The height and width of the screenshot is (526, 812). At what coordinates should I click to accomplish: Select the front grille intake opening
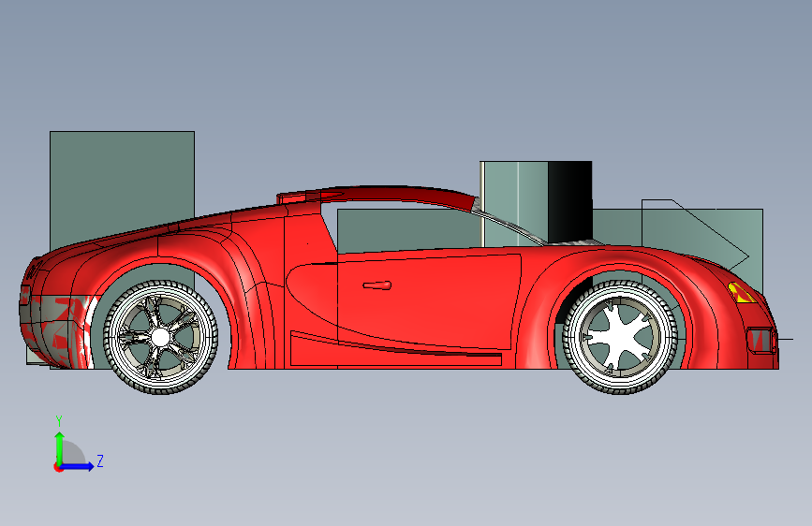pos(760,340)
